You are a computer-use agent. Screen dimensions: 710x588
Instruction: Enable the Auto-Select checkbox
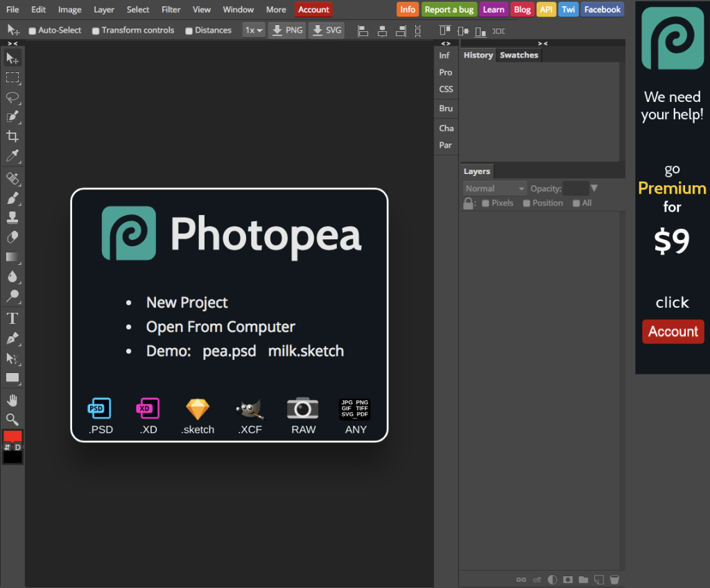(x=33, y=31)
